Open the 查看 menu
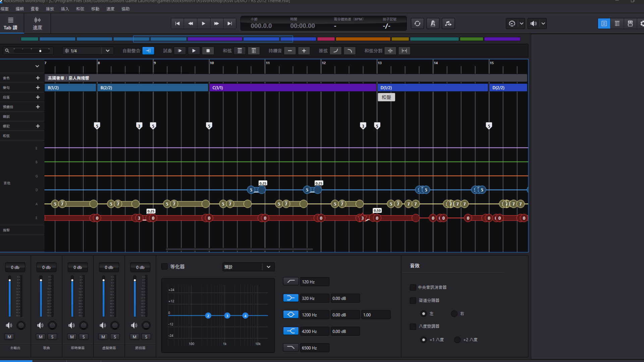Viewport: 644px width, 362px height. (x=35, y=9)
